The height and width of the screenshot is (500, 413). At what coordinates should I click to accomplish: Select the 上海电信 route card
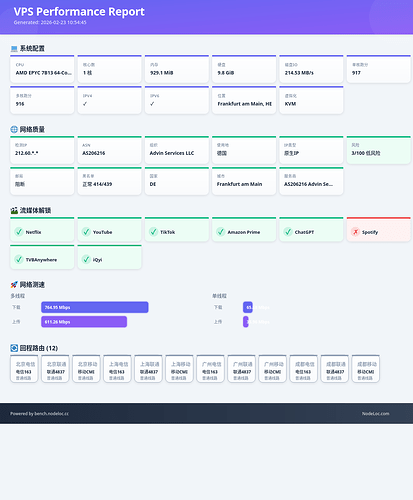pos(117,369)
